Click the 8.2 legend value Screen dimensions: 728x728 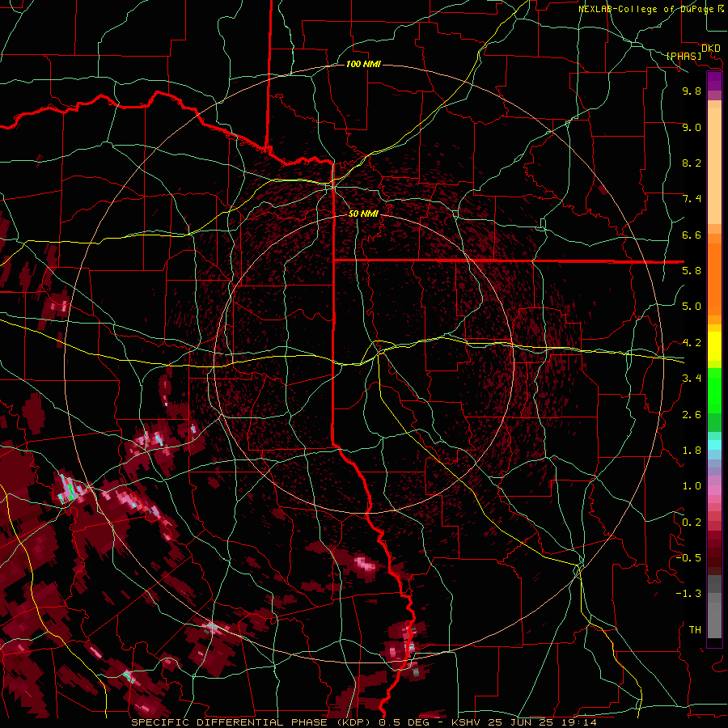point(692,163)
